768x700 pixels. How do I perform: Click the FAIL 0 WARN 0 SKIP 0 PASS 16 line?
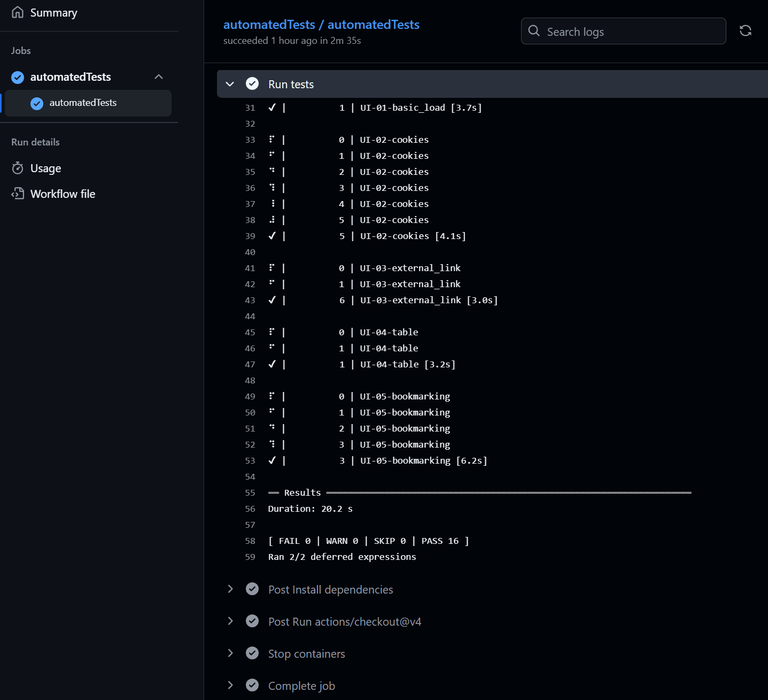coord(368,541)
